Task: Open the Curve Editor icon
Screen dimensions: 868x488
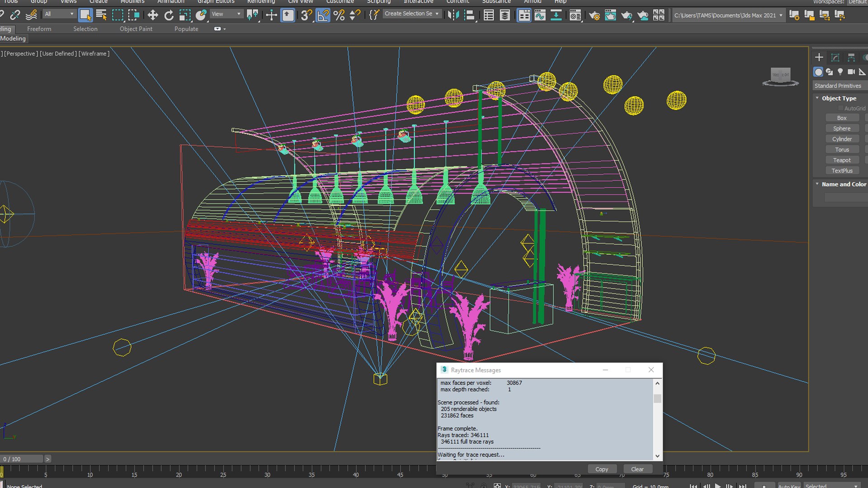Action: point(540,15)
